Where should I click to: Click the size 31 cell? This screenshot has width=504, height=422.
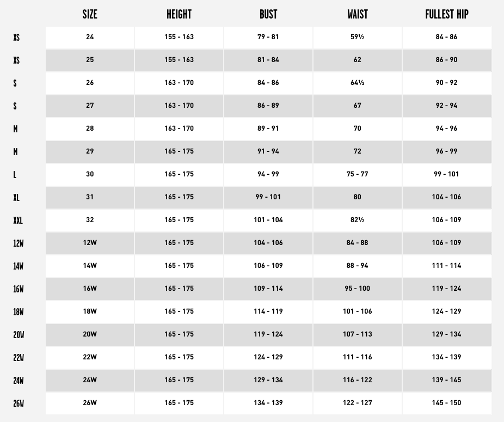(x=90, y=197)
